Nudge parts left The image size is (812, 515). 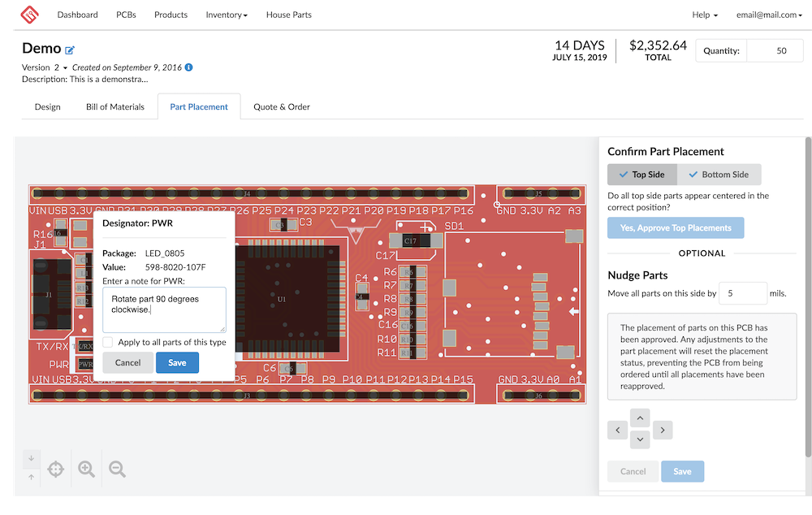(x=617, y=430)
